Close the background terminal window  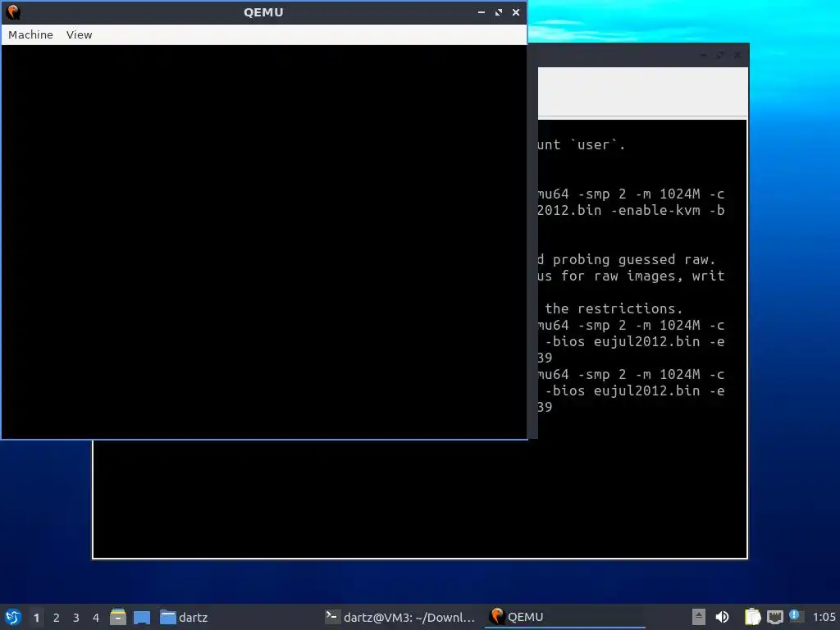pos(737,55)
